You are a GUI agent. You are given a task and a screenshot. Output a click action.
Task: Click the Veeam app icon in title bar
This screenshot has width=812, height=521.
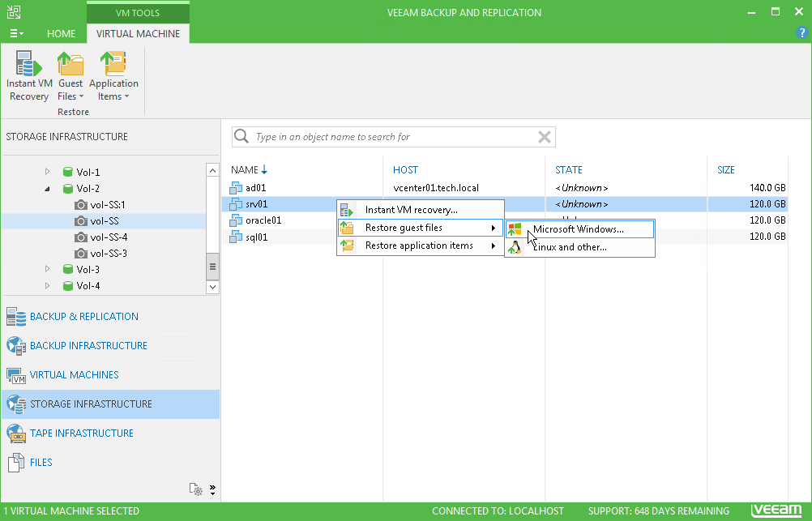14,12
